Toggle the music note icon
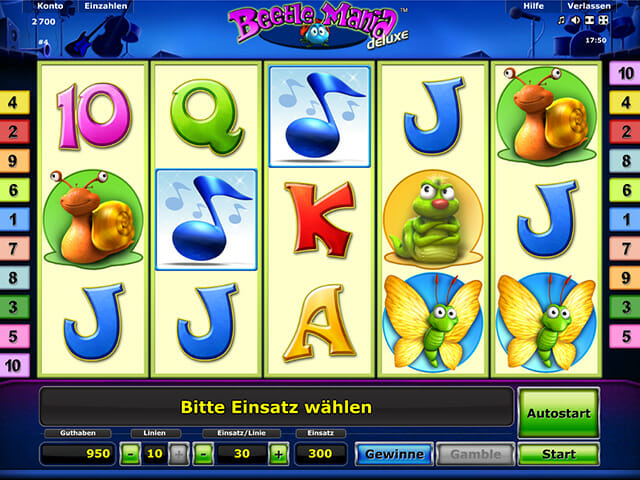640x480 pixels. [x=562, y=20]
